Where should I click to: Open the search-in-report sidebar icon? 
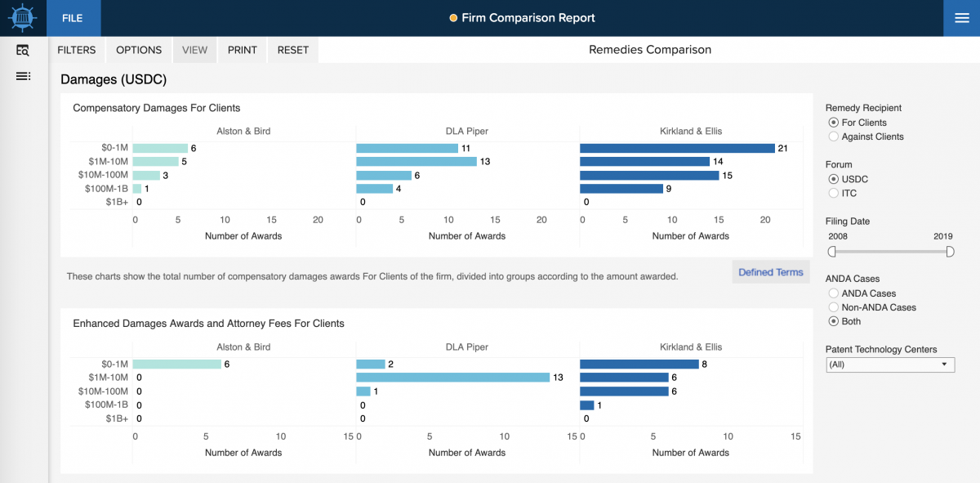point(23,50)
